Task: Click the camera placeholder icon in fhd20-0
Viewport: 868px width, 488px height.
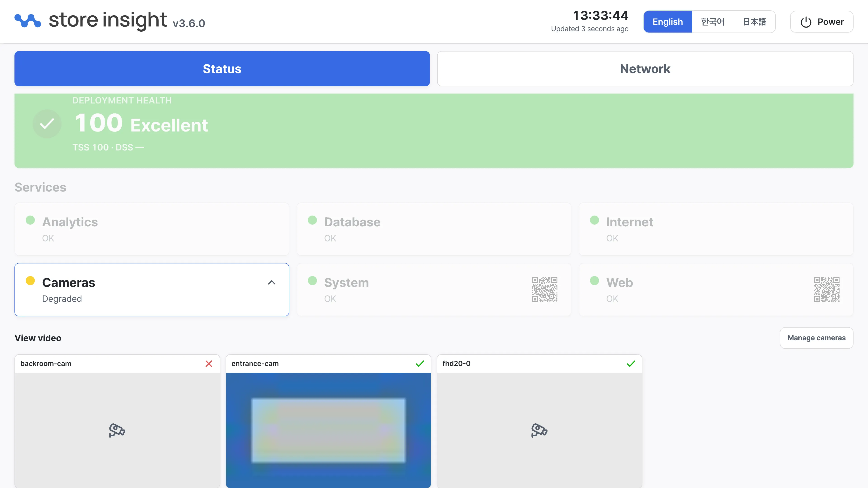Action: click(539, 430)
